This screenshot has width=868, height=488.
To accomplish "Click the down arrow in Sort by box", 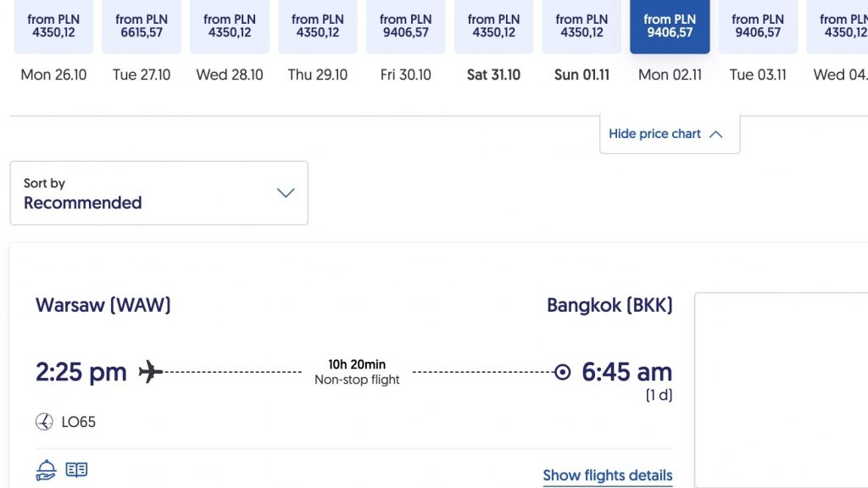I will (x=286, y=193).
